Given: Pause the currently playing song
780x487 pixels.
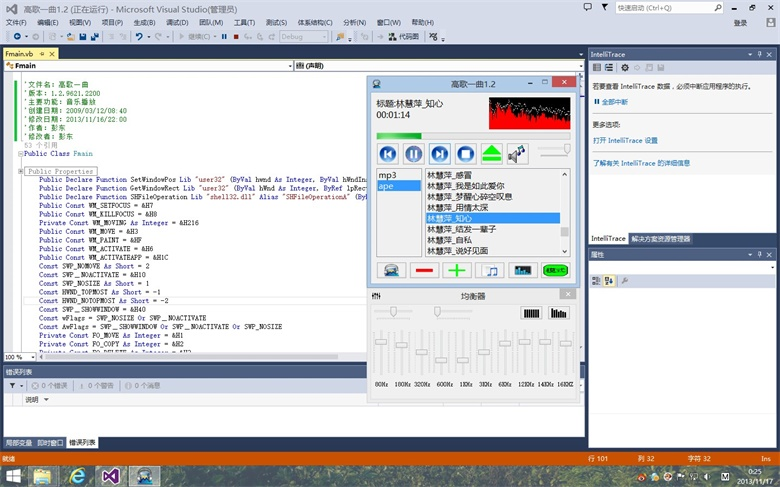Looking at the screenshot, I should coord(414,154).
